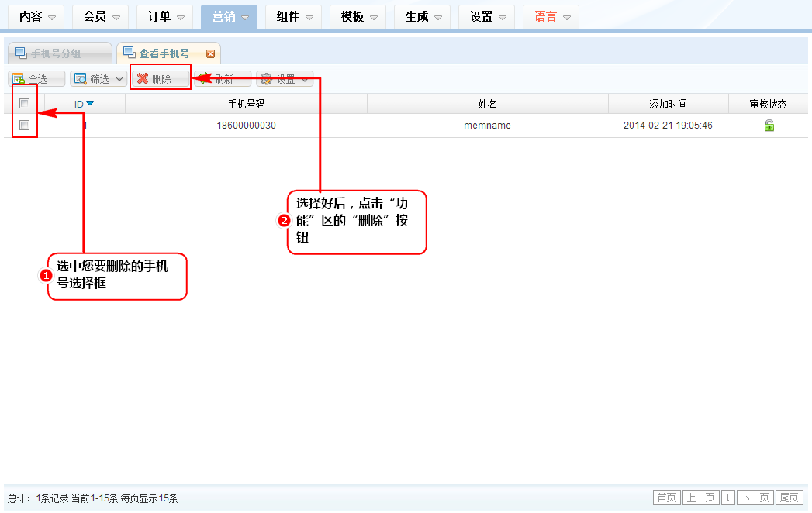The width and height of the screenshot is (812, 513).
Task: Expand the 会员 (Member) menu
Action: pos(100,16)
